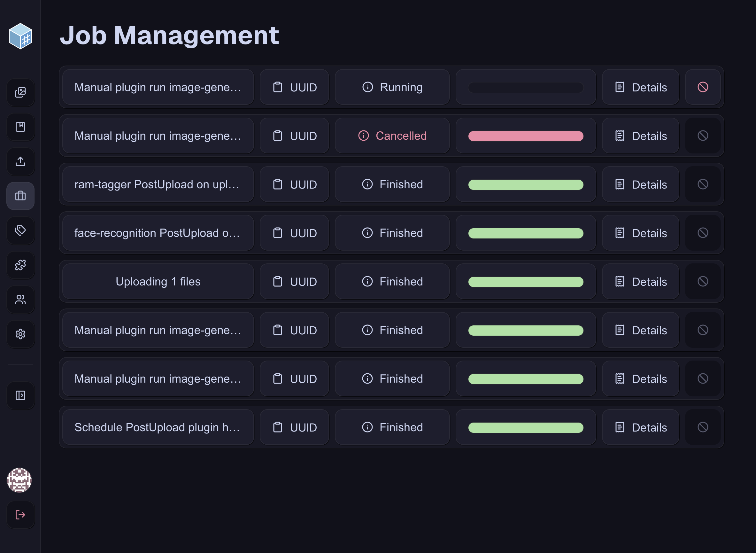This screenshot has height=553, width=756.
Task: Open Details of the Schedule PostUpload job
Action: [x=641, y=427]
